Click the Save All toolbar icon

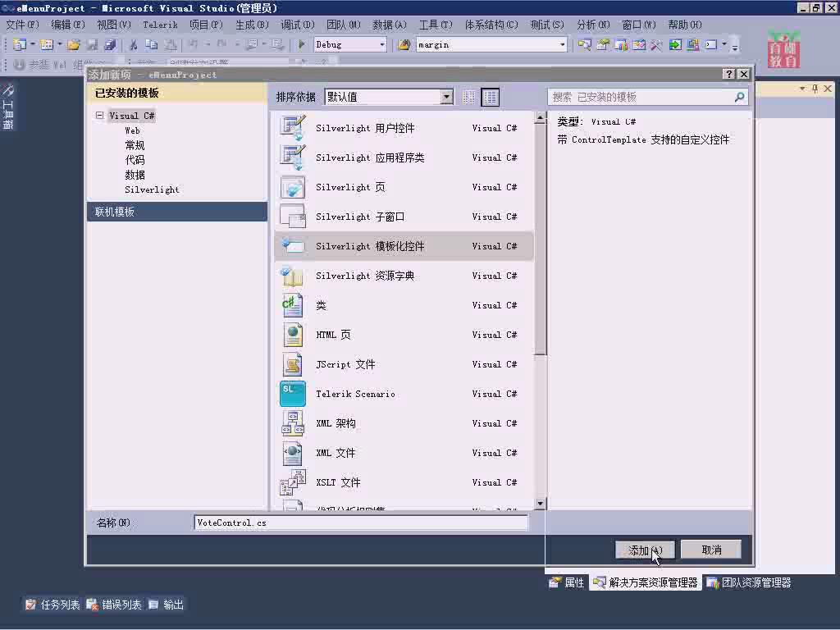click(111, 44)
